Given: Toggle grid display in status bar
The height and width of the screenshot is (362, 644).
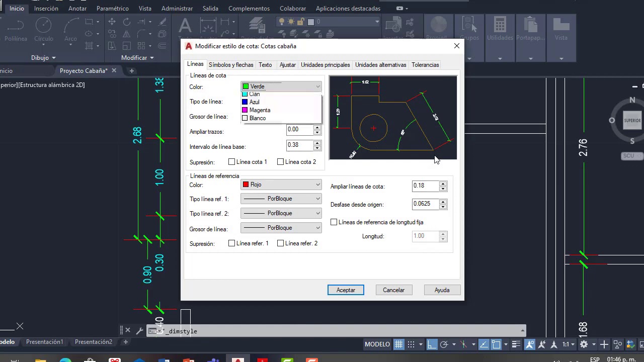Looking at the screenshot, I should (398, 344).
